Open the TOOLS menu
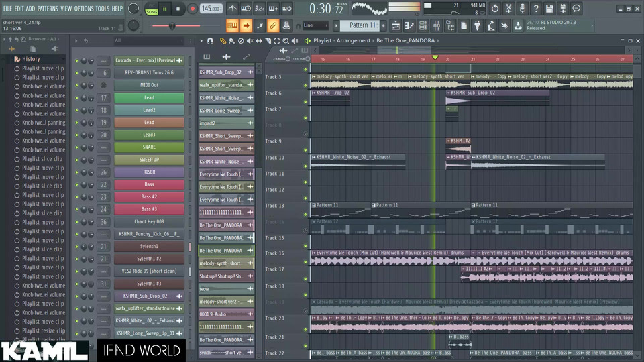644x362 pixels. pyautogui.click(x=103, y=8)
